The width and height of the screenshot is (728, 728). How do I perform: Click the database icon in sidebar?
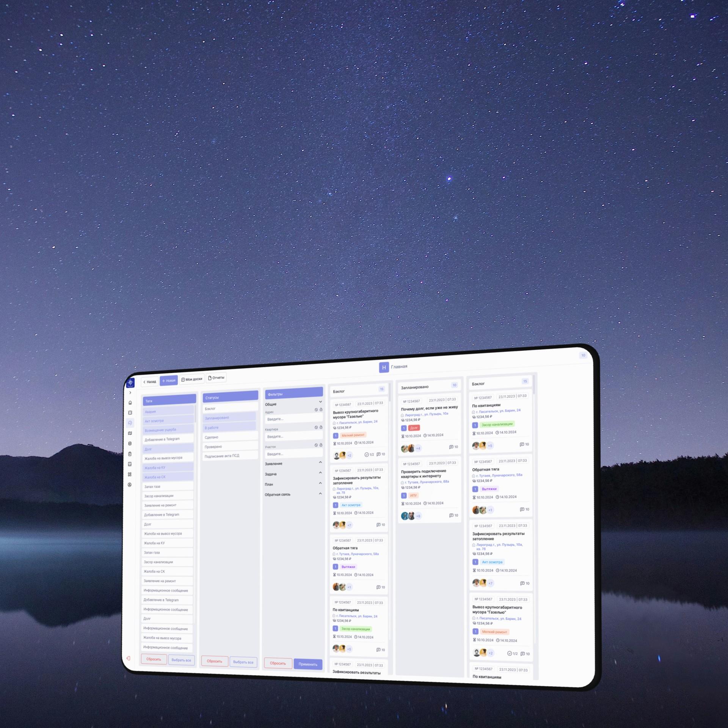click(130, 443)
